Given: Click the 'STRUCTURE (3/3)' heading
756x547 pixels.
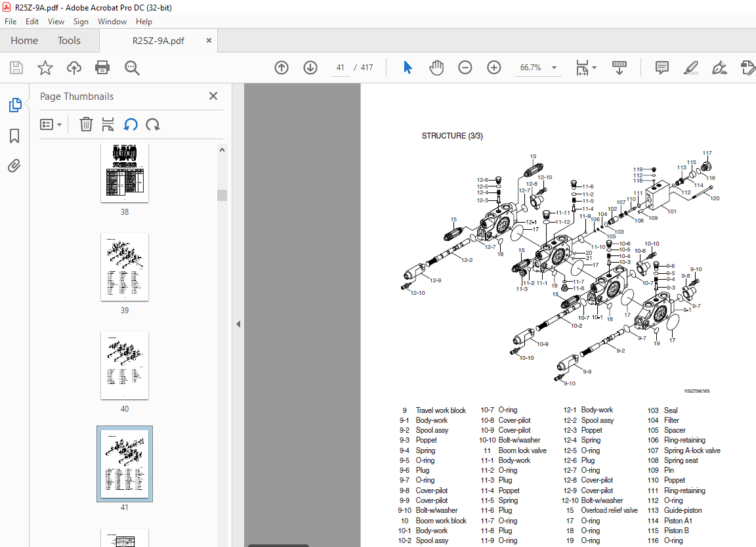Looking at the screenshot, I should (x=452, y=136).
